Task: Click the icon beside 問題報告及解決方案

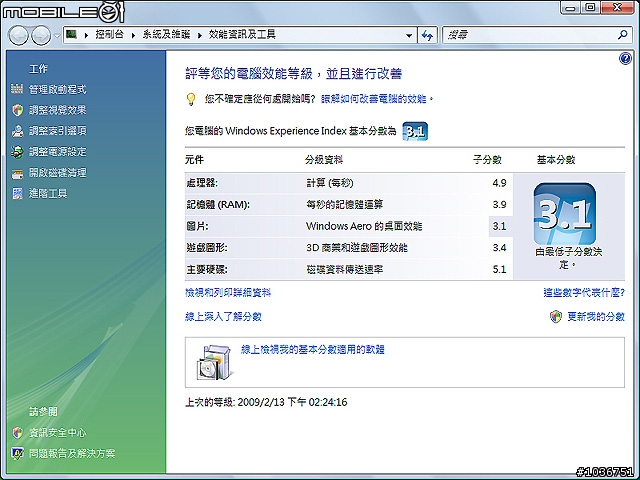Action: (17, 453)
